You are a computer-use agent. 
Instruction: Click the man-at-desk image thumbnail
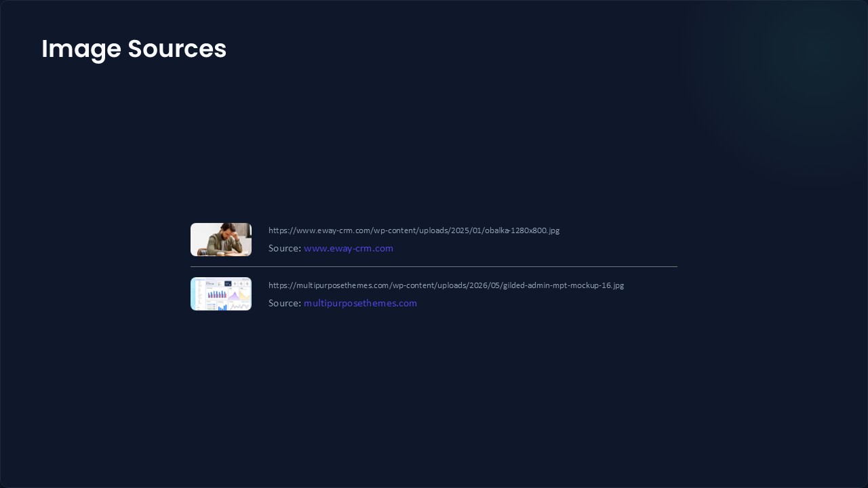pos(221,239)
